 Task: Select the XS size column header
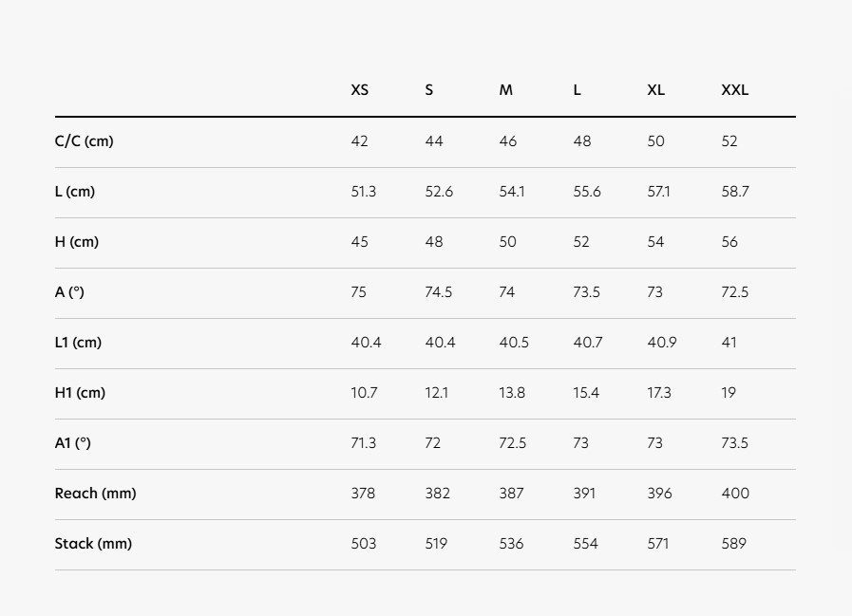click(x=359, y=90)
